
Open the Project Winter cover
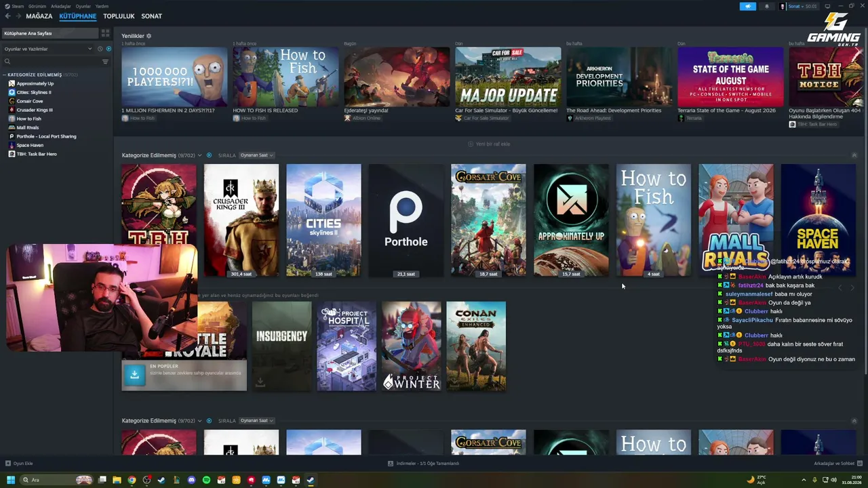pyautogui.click(x=411, y=346)
